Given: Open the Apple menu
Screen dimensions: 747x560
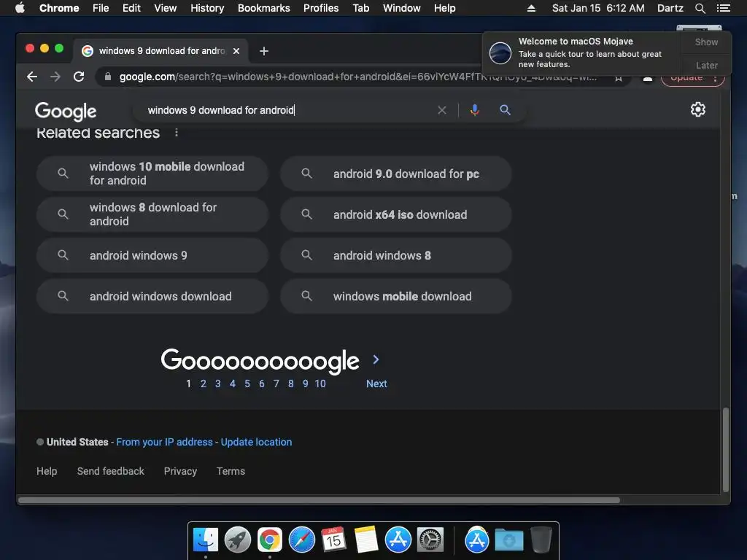Looking at the screenshot, I should tap(20, 8).
